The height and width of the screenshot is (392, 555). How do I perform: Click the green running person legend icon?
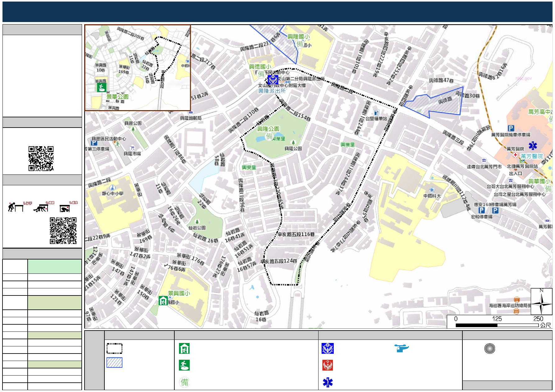(x=184, y=365)
